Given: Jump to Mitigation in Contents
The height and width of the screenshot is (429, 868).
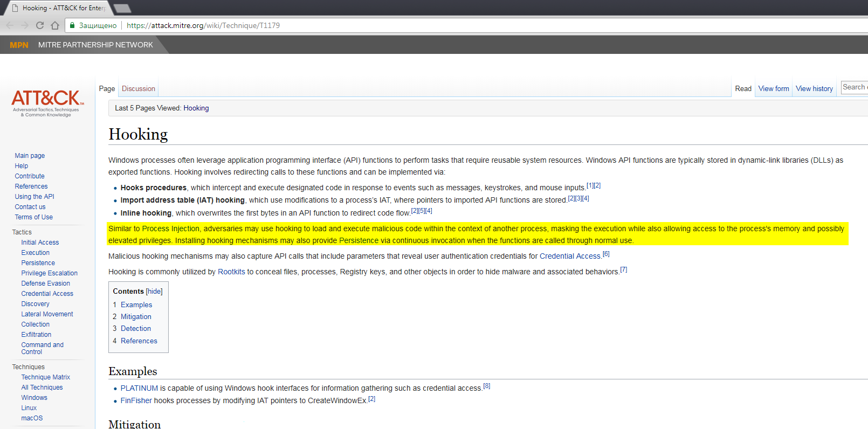Looking at the screenshot, I should 136,317.
